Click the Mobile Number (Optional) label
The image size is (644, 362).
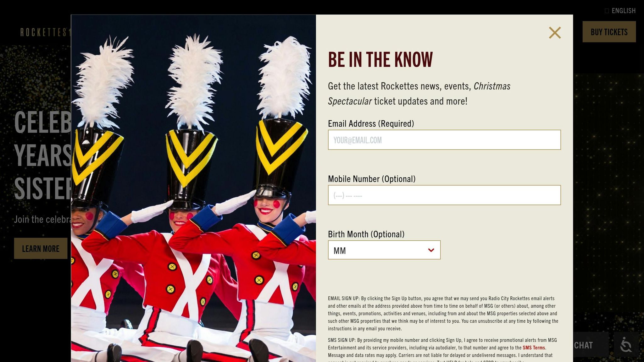click(x=372, y=179)
